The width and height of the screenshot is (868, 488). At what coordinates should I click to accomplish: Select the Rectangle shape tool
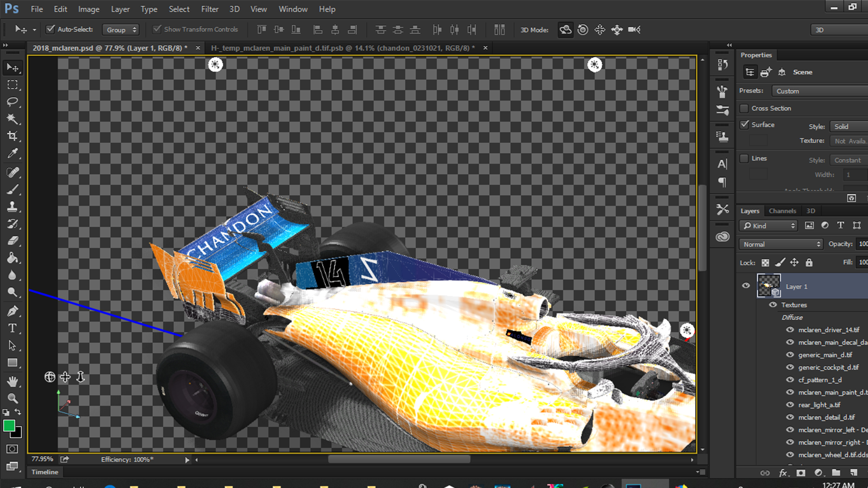click(12, 363)
